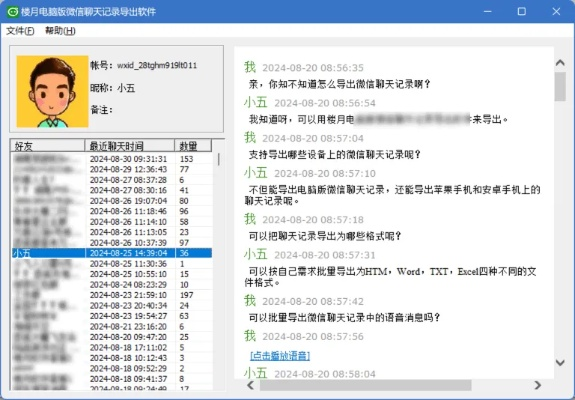Open the 帮助(H) menu
575x400 pixels.
click(60, 31)
